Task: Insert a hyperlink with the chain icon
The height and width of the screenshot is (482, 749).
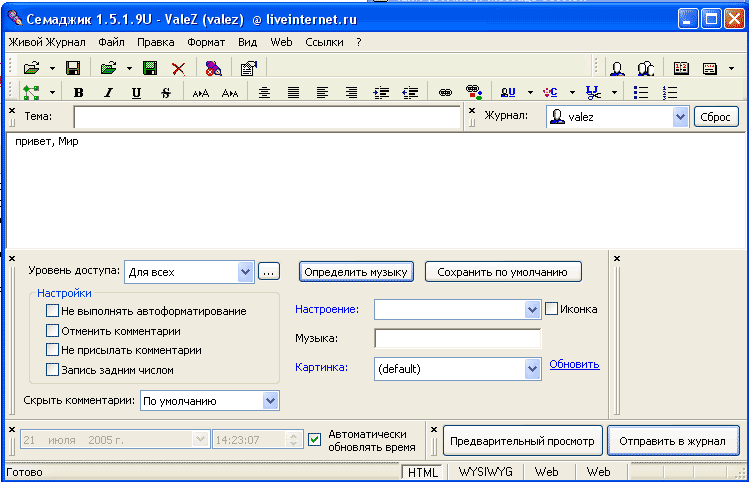Action: (445, 92)
